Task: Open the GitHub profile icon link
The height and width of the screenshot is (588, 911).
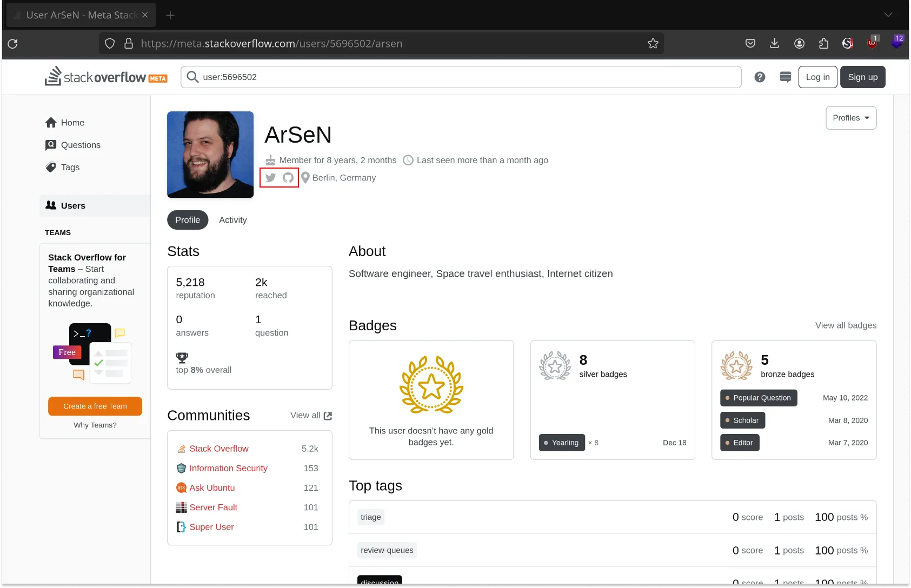Action: pyautogui.click(x=288, y=178)
